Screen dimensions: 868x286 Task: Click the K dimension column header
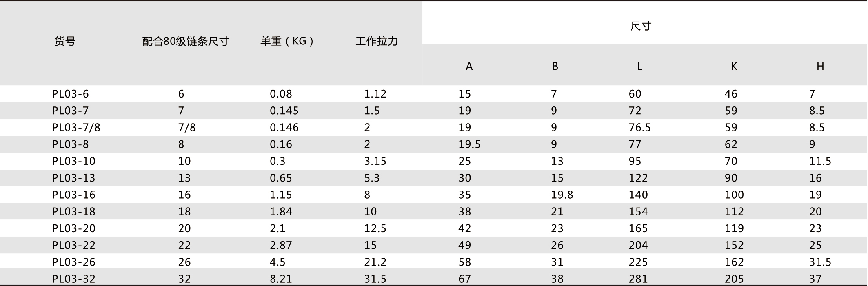click(x=734, y=66)
